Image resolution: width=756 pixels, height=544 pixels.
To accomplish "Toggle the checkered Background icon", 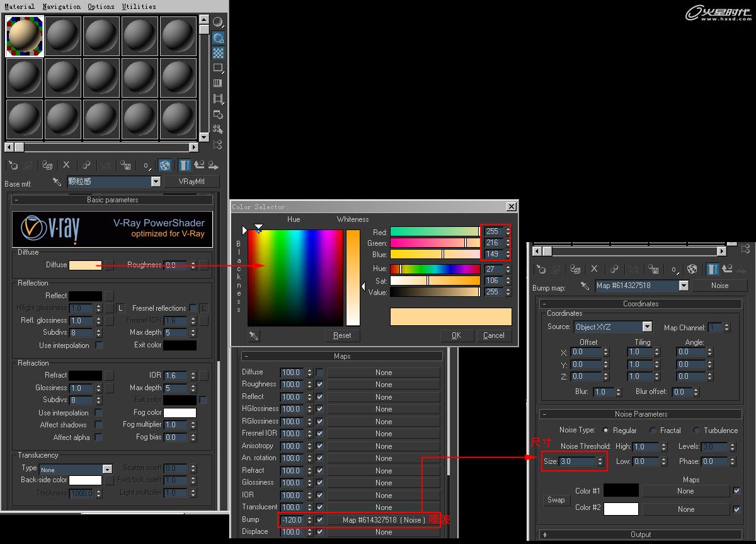I will pyautogui.click(x=218, y=53).
